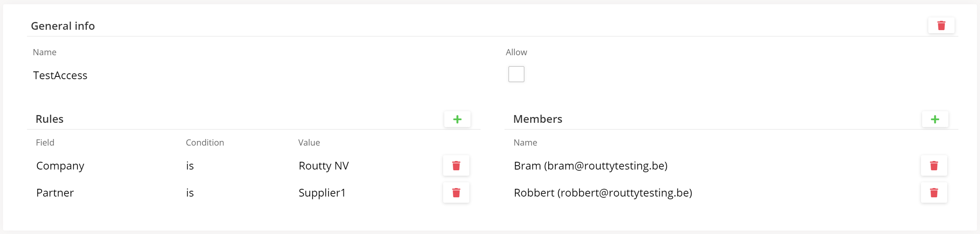This screenshot has height=234, width=980.
Task: Delete the Partner is Supplier1 rule
Action: (456, 193)
